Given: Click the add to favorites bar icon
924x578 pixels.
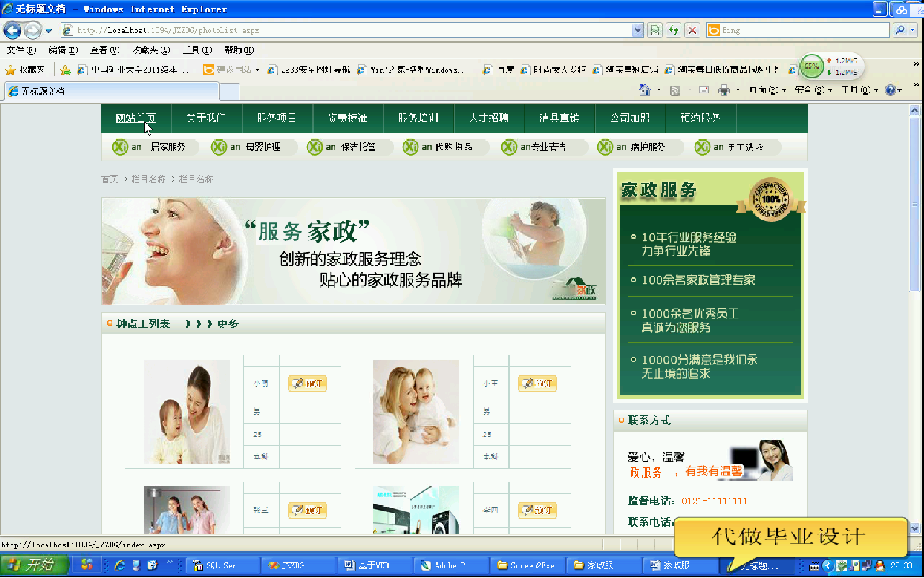Looking at the screenshot, I should (x=66, y=70).
